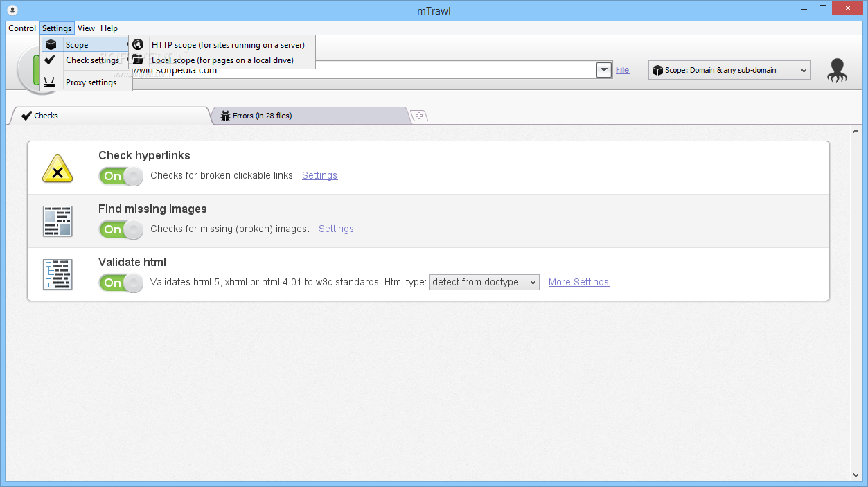The width and height of the screenshot is (868, 487).
Task: Click the yellow warning hyperlinks icon
Action: click(57, 169)
